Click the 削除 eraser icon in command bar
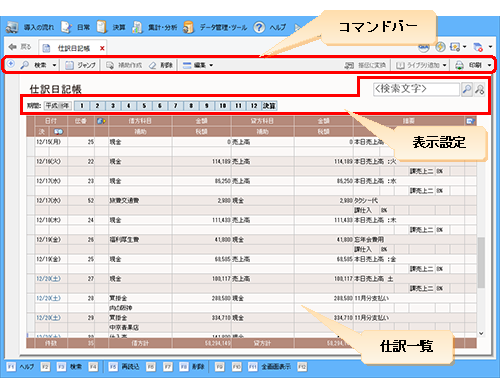The width and height of the screenshot is (500, 378). 152,65
